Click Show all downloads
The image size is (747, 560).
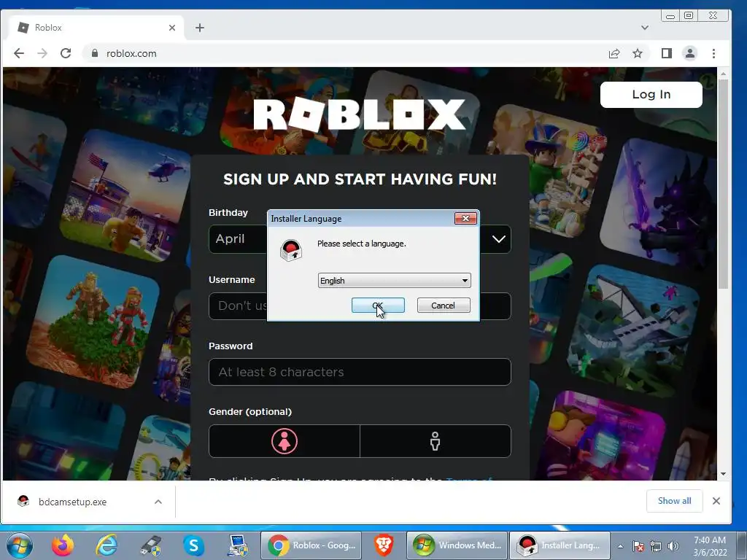(674, 501)
